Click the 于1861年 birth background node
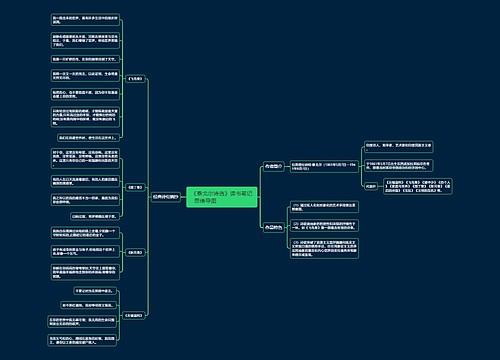500x360 pixels. pos(398,166)
